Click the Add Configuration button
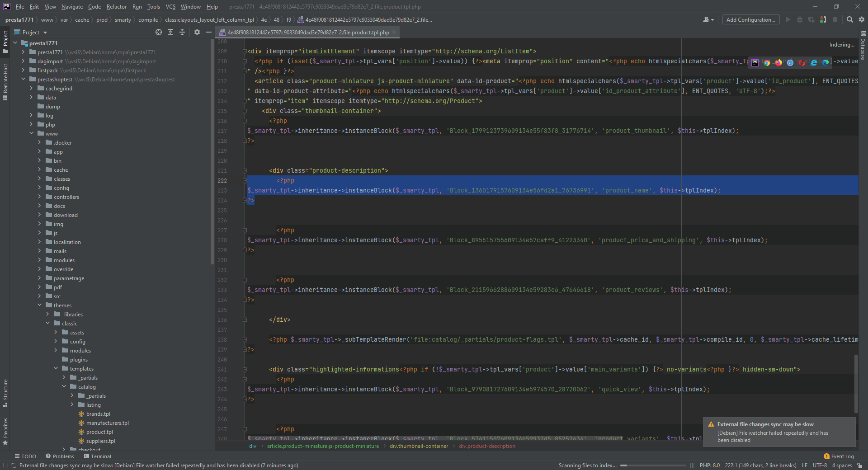This screenshot has width=868, height=470. pyautogui.click(x=750, y=19)
